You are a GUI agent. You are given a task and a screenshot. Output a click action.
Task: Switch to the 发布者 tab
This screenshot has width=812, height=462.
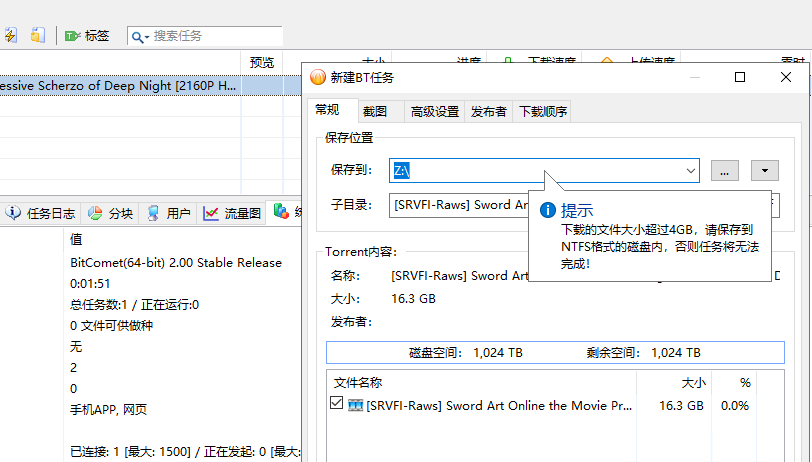(488, 111)
